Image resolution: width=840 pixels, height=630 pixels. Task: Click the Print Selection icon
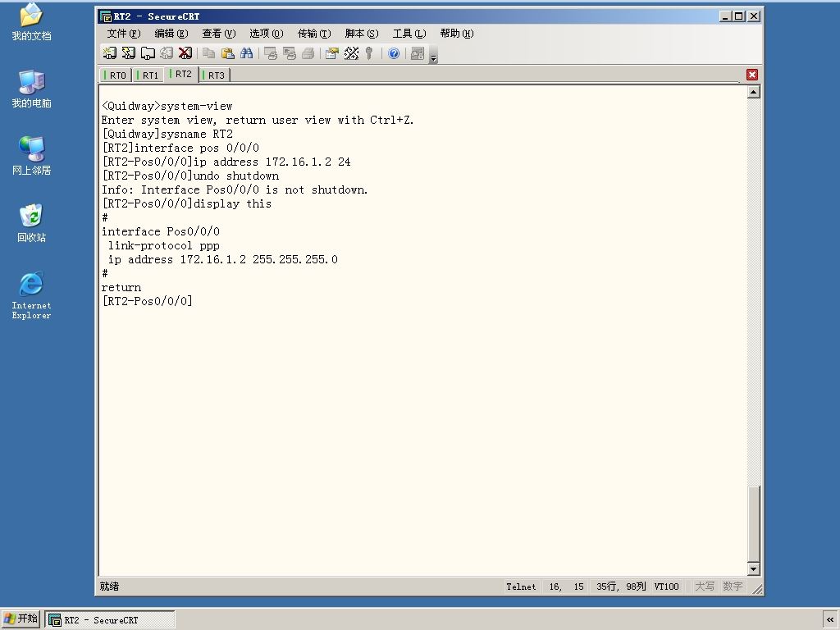pos(290,53)
